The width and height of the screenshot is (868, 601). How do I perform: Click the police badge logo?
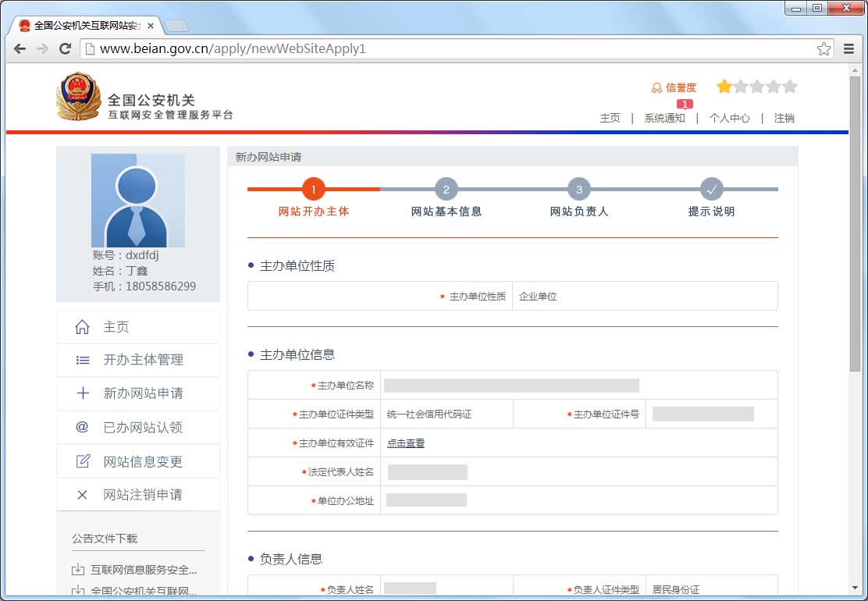point(79,97)
